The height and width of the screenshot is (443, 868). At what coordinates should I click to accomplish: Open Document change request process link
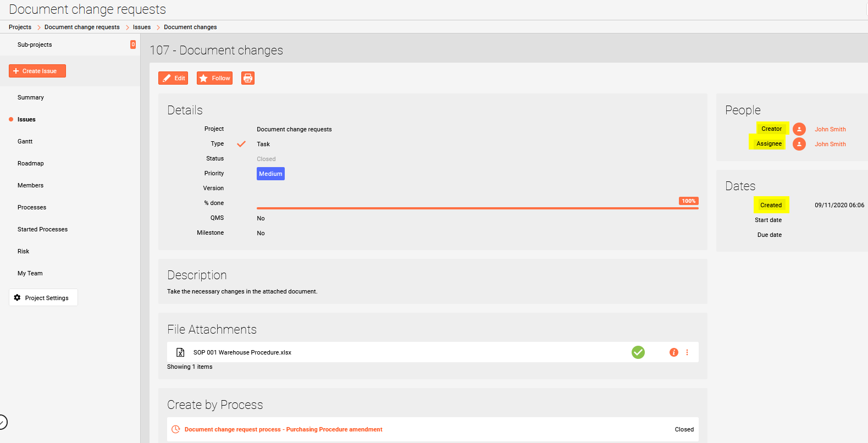click(x=283, y=429)
